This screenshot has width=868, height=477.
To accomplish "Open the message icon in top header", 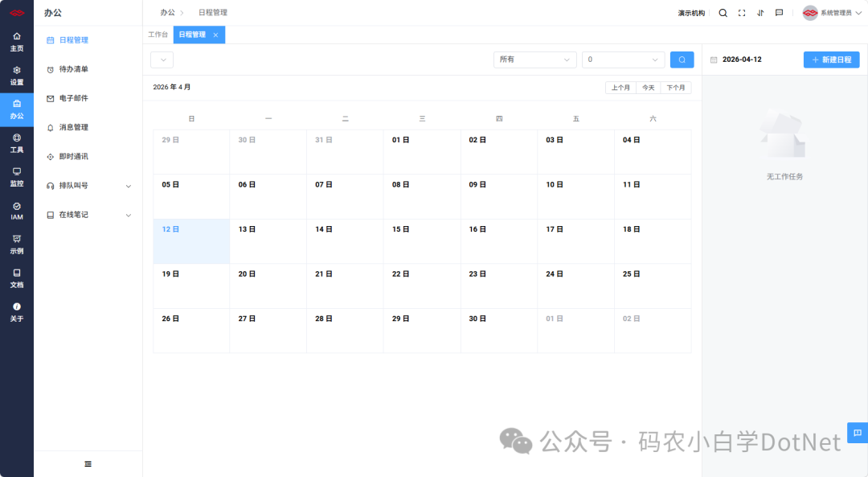I will click(x=779, y=13).
